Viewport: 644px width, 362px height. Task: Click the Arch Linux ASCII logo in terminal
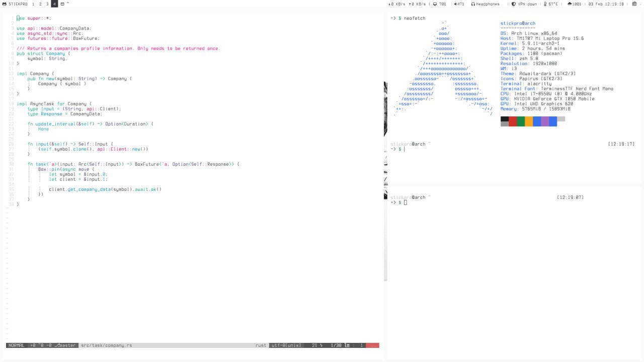(443, 68)
